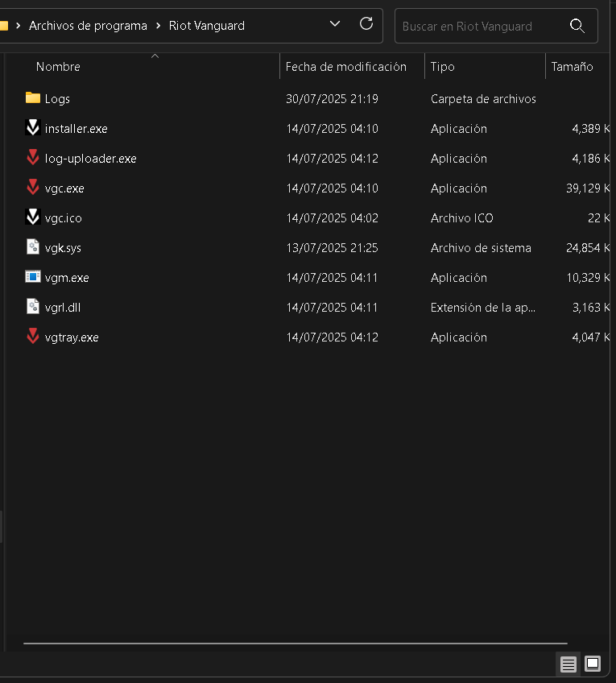Click the red vgc.exe icon
616x683 pixels.
point(33,188)
